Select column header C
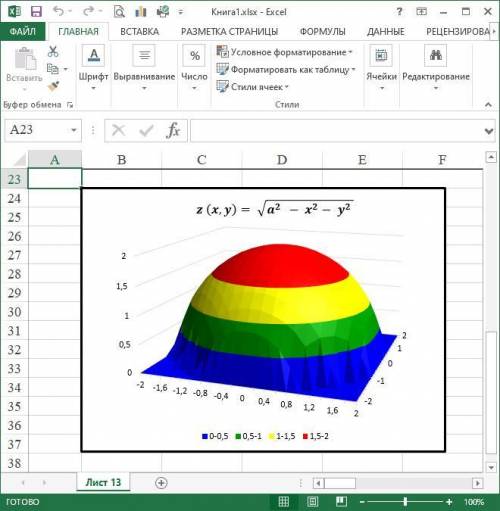Image resolution: width=500 pixels, height=511 pixels. (x=202, y=160)
